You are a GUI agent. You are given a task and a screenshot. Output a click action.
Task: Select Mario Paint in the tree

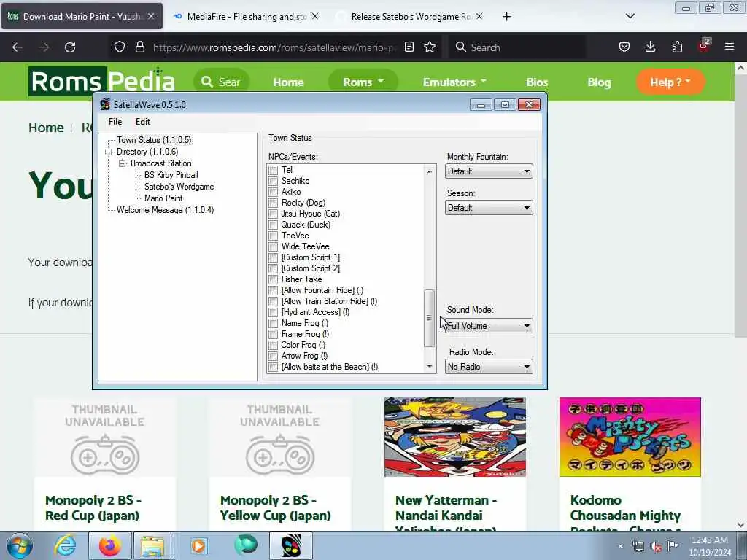coord(163,198)
